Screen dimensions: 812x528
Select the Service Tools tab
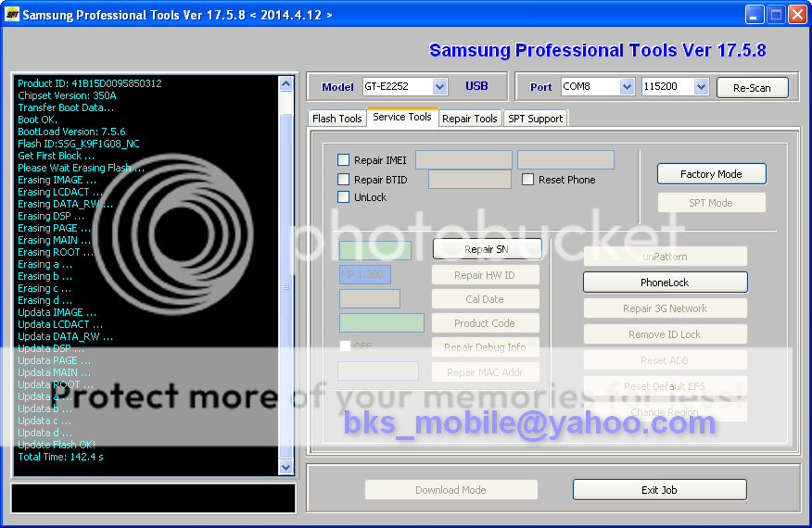click(402, 117)
